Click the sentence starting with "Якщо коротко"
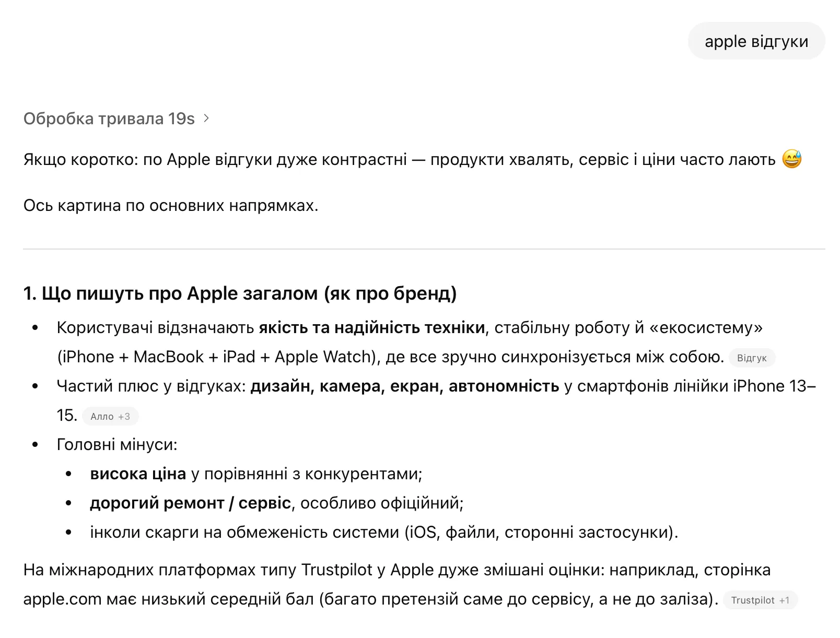The height and width of the screenshot is (638, 840). pyautogui.click(x=399, y=159)
